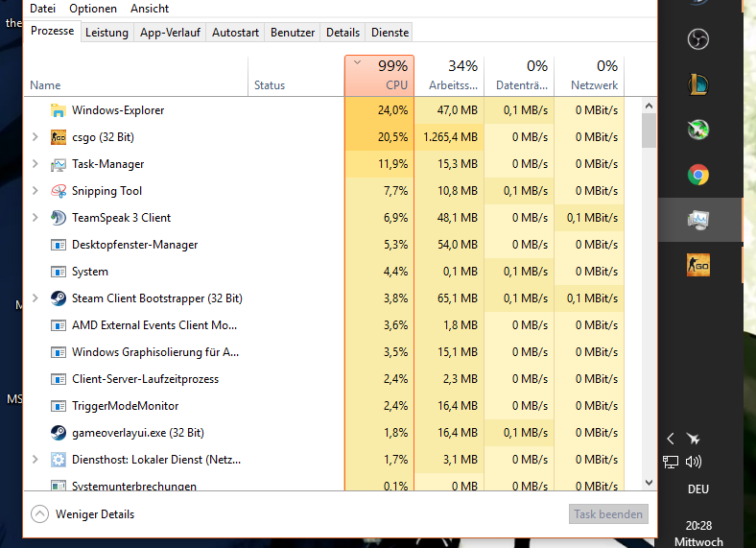This screenshot has height=548, width=756.
Task: Expand Diensthost: Lokaler Dienst group
Action: point(35,460)
